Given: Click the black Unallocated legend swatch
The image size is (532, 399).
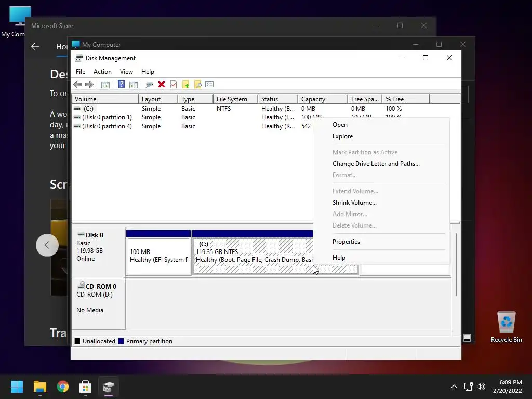Looking at the screenshot, I should (77, 341).
